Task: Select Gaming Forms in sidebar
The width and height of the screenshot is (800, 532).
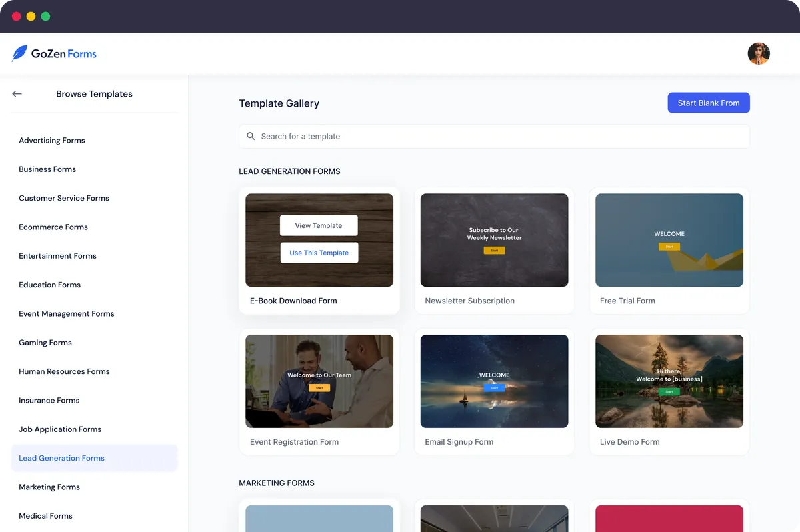Action: (45, 343)
